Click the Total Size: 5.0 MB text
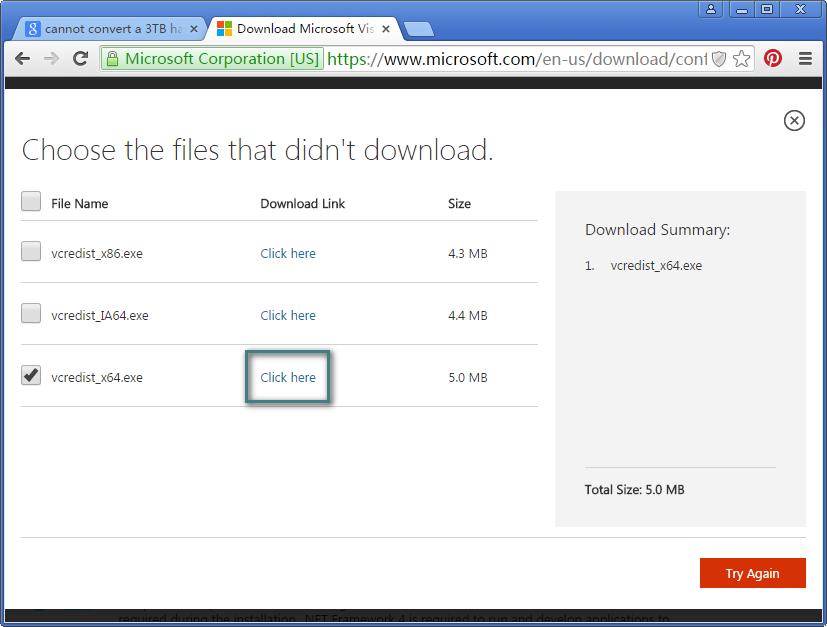 [634, 490]
